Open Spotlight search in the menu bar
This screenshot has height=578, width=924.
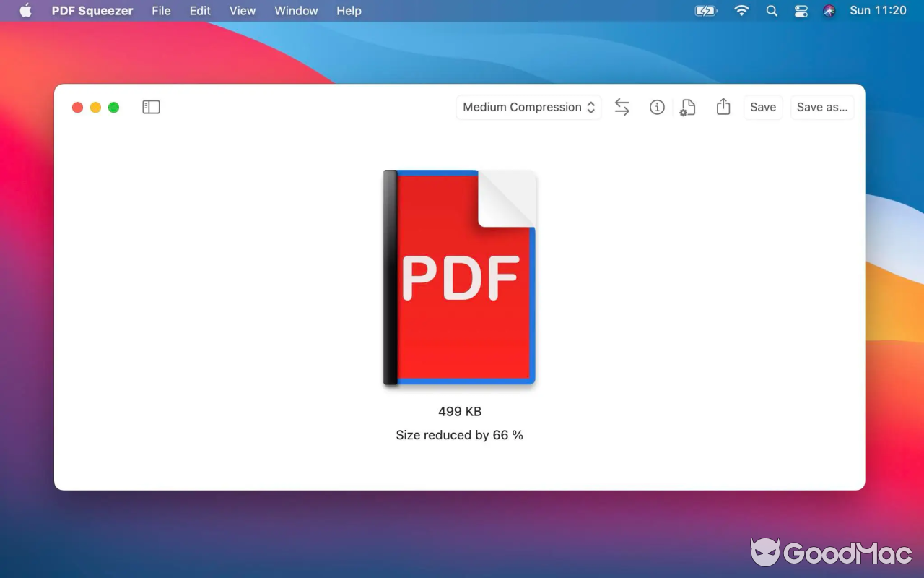point(771,11)
